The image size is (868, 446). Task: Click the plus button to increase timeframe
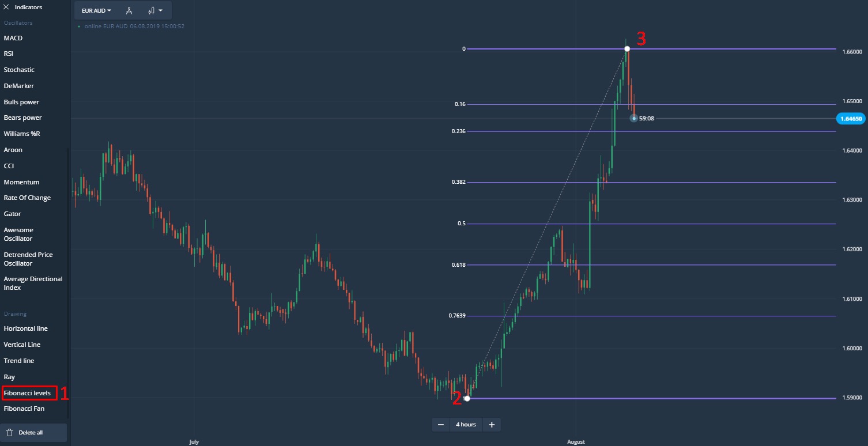pyautogui.click(x=492, y=425)
